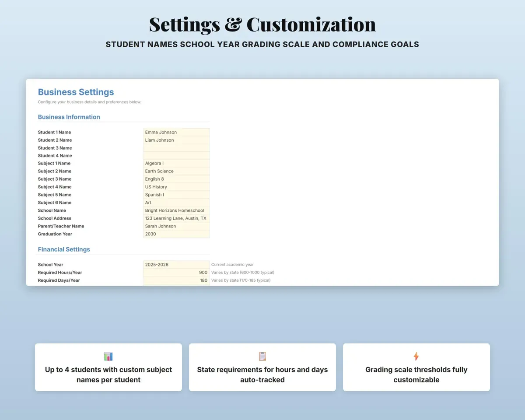This screenshot has width=525, height=420.
Task: Click the empty Student 3 Name field
Action: coord(176,148)
